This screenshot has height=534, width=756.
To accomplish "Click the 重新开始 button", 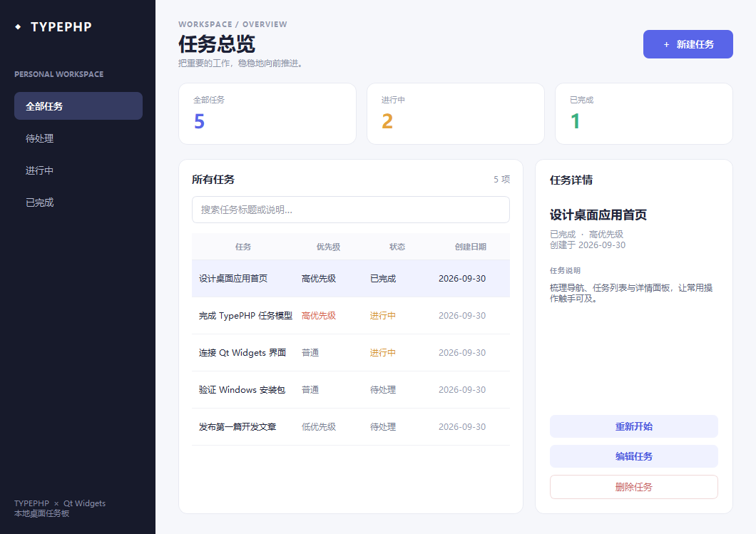I will point(633,426).
